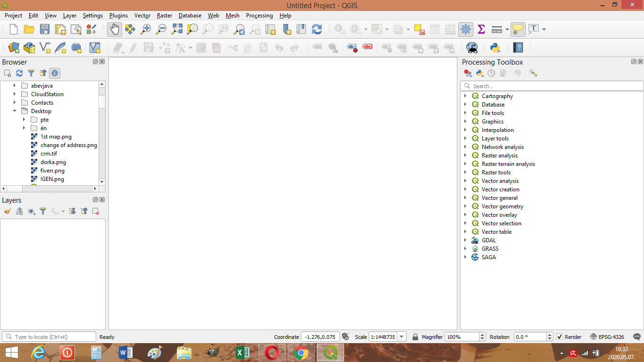Expand the Vector analysis category
Image resolution: width=644 pixels, height=362 pixels.
pos(467,181)
